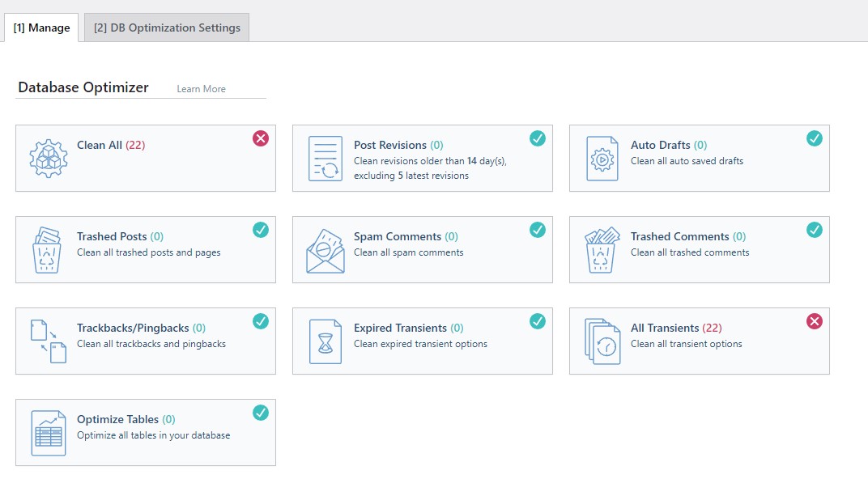Click text 'Clean all trashed comments'
The height and width of the screenshot is (479, 868).
coord(690,252)
